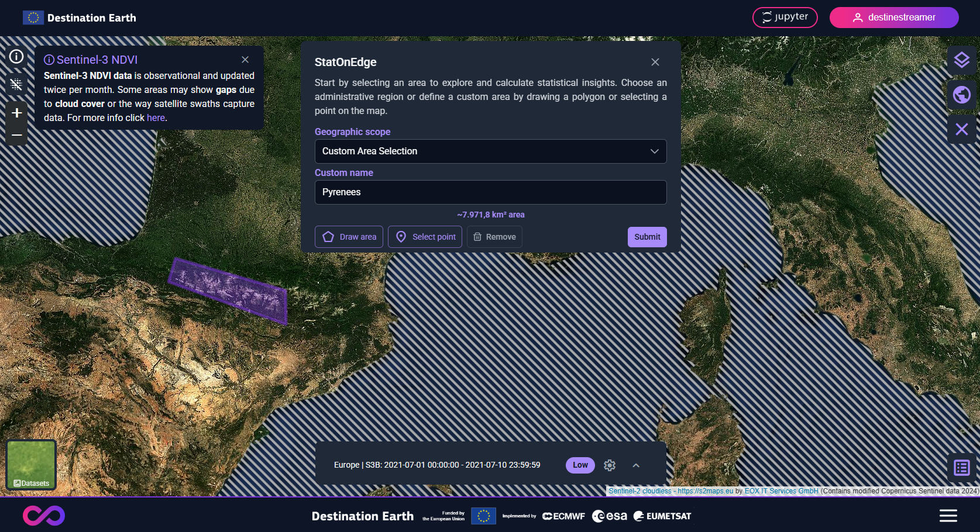
Task: Click the globe icon on right sidebar
Action: click(961, 95)
